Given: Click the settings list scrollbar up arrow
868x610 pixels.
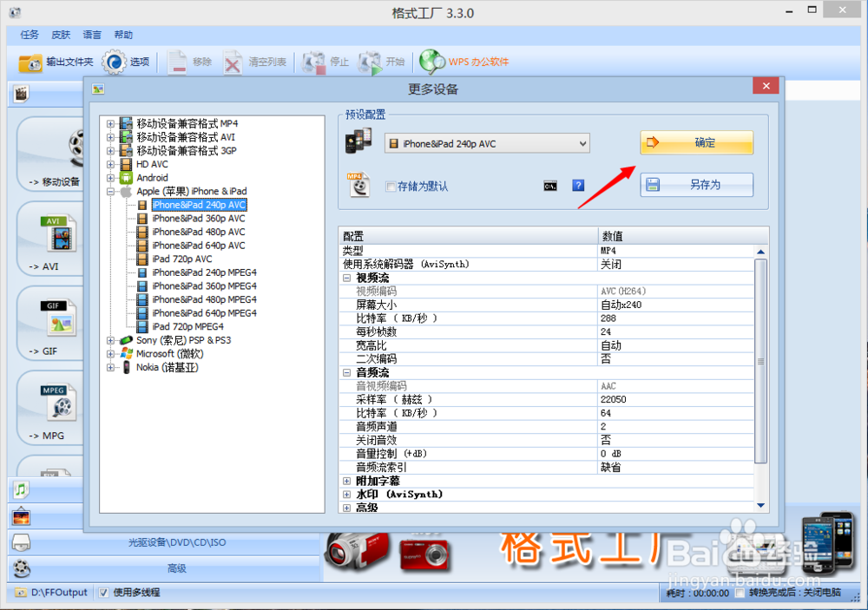Looking at the screenshot, I should 760,252.
